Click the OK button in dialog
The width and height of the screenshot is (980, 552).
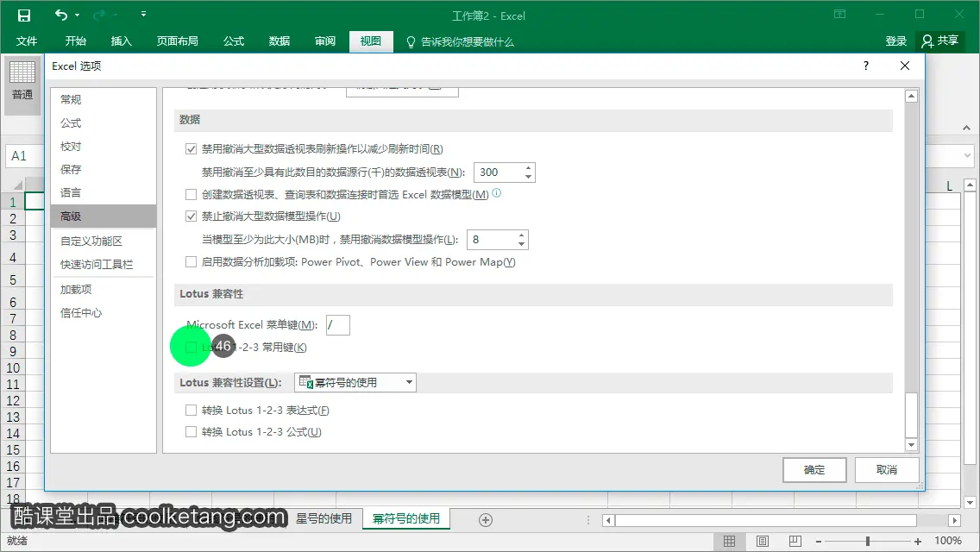814,469
